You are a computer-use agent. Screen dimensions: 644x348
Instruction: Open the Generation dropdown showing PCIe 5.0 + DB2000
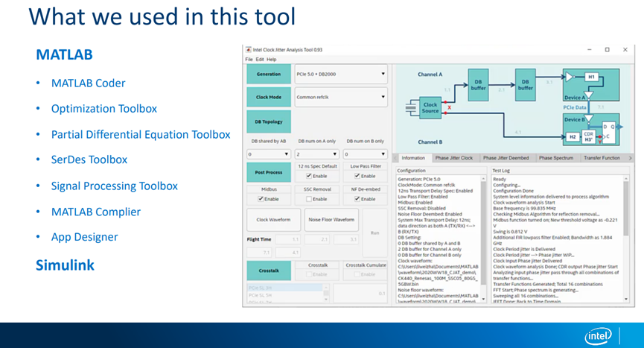(341, 75)
